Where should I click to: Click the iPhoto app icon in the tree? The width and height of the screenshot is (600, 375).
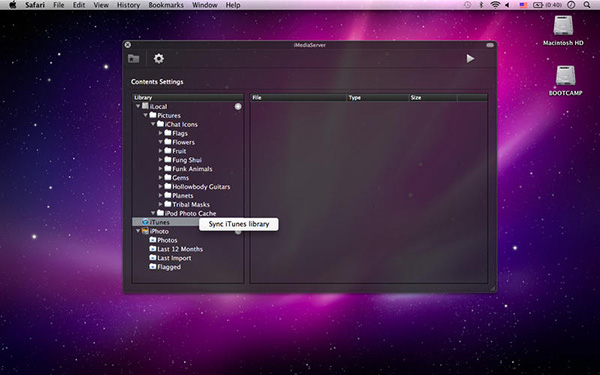point(145,231)
